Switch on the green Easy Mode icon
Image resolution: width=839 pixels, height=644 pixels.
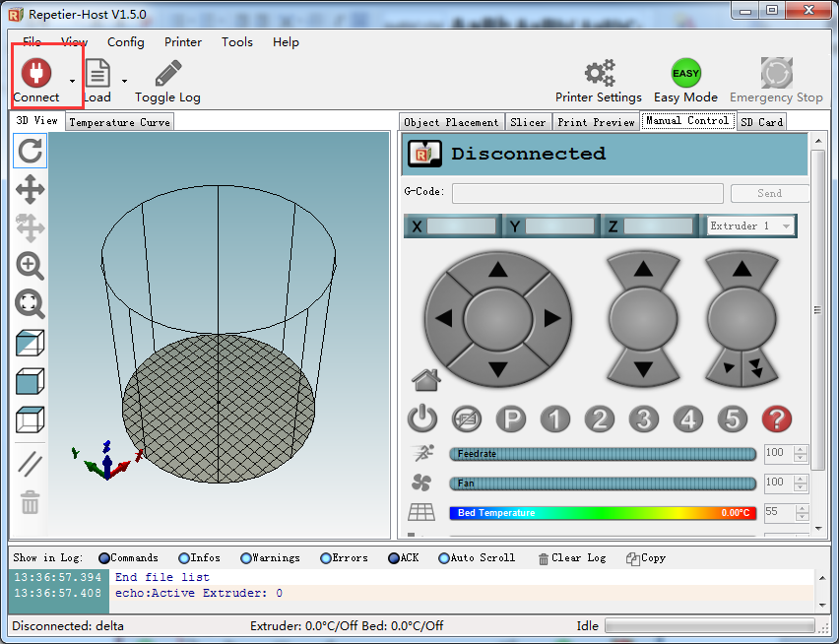[686, 73]
